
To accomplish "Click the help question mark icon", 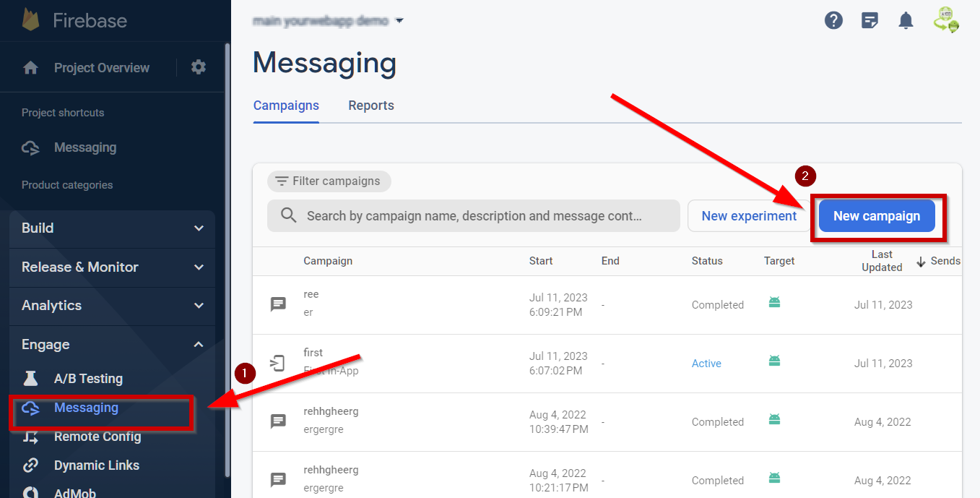I will [833, 20].
